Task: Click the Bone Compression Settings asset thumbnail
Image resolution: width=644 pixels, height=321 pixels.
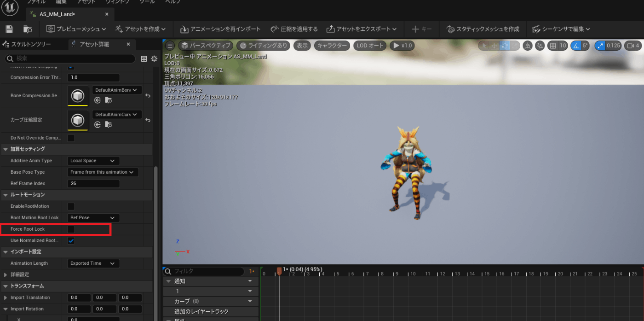Action: click(78, 96)
